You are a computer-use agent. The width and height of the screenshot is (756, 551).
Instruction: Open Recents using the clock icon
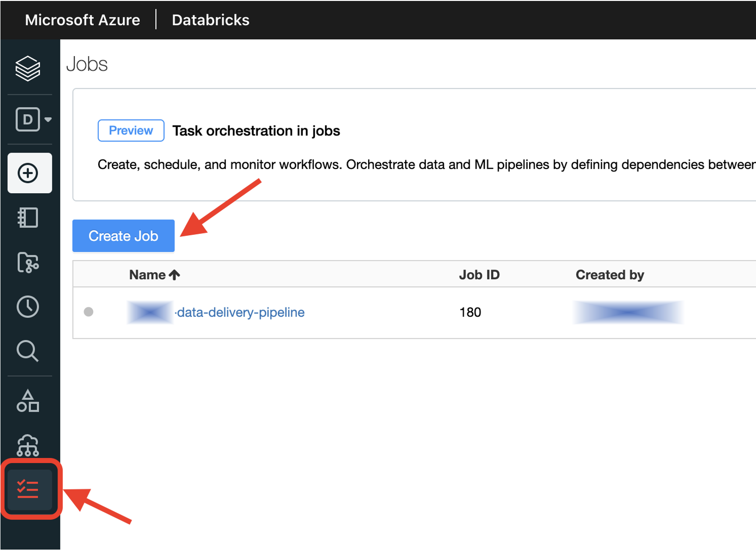[28, 307]
